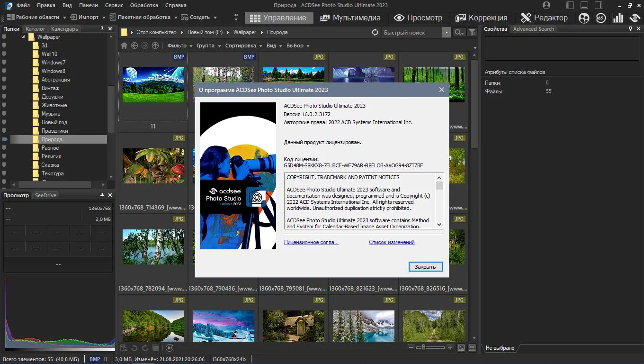644x364 pixels.
Task: Open the Группа dropdown
Action: point(209,45)
